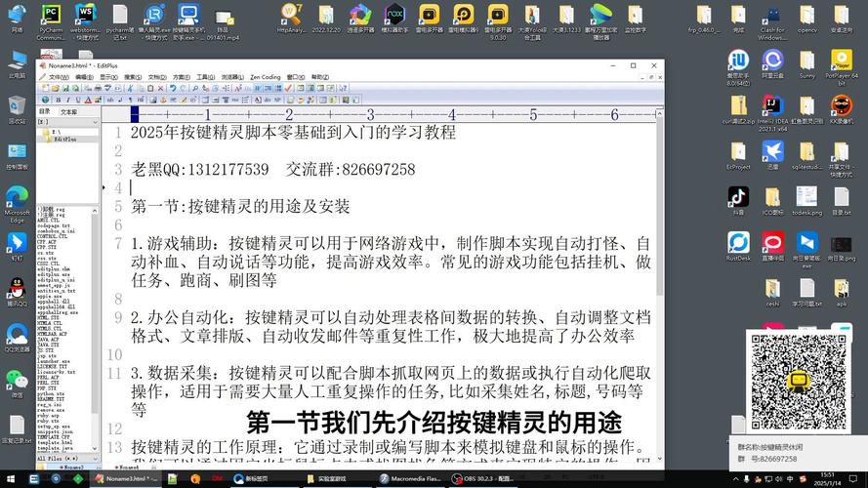Click the Browser globe toolbar icon

coord(45,100)
